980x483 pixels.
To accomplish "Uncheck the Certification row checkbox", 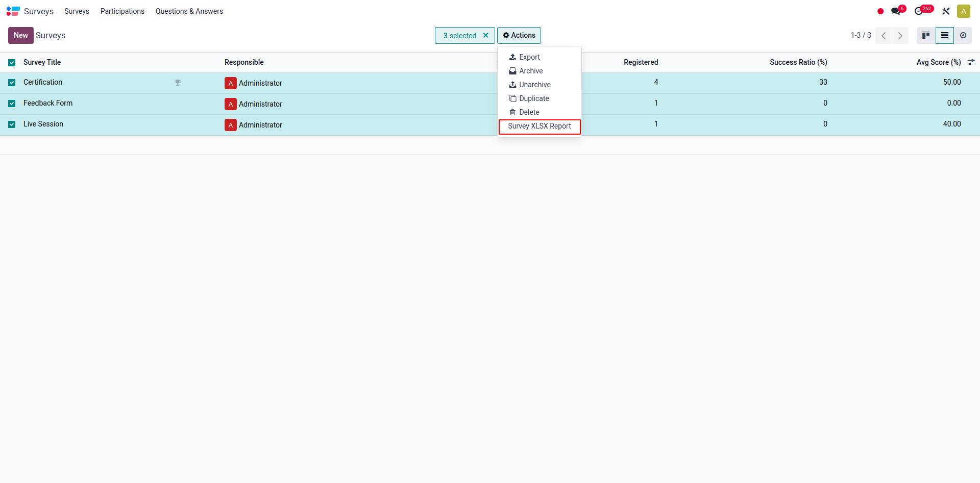I will [x=12, y=83].
